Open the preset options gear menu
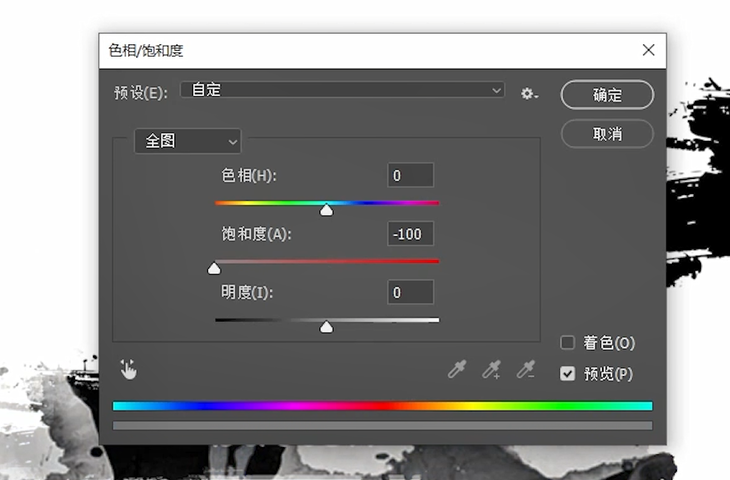This screenshot has height=480, width=730. click(x=529, y=94)
